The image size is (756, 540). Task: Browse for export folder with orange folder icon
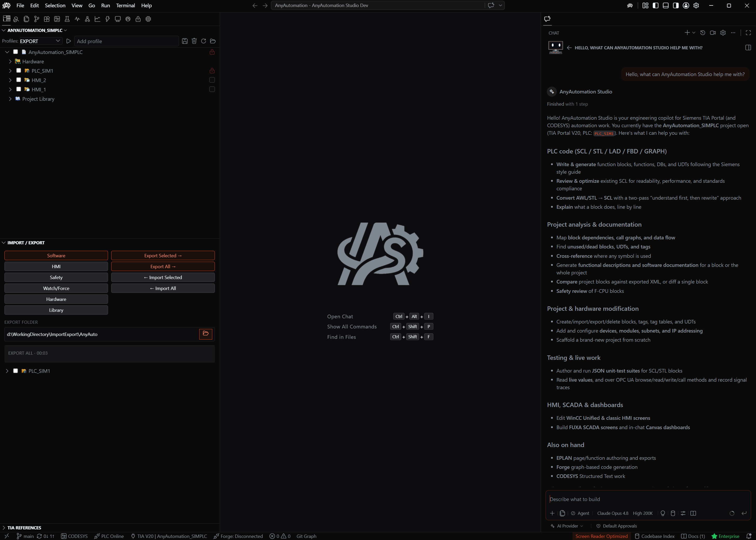point(206,334)
